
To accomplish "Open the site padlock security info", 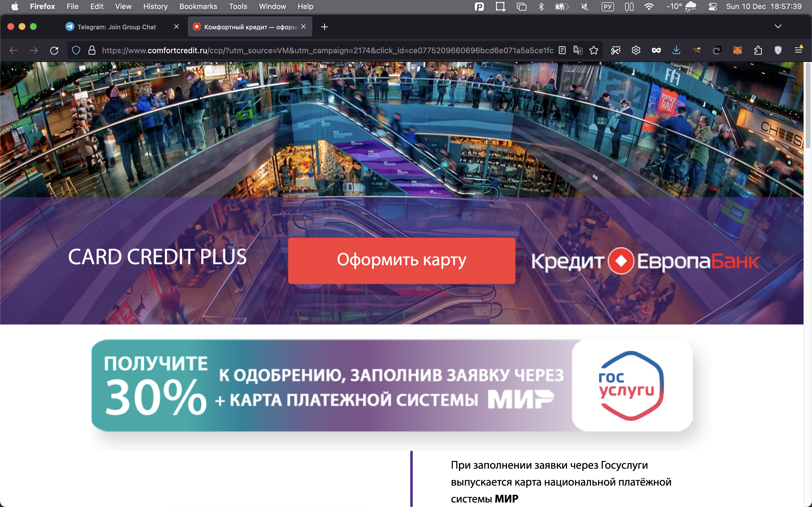I will click(92, 51).
